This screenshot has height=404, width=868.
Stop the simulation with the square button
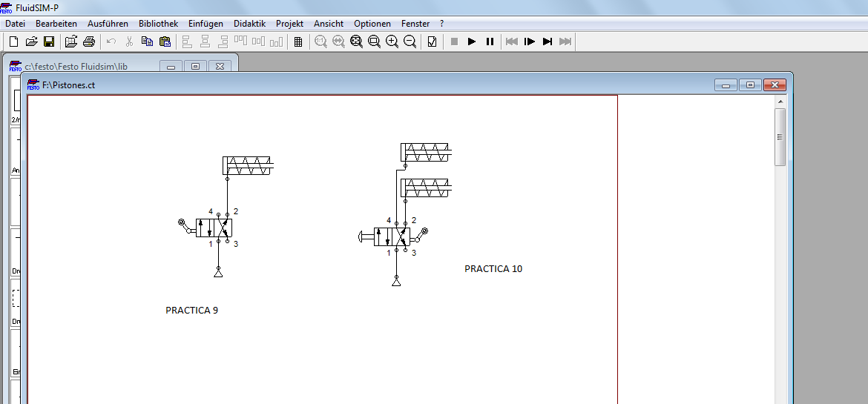454,42
